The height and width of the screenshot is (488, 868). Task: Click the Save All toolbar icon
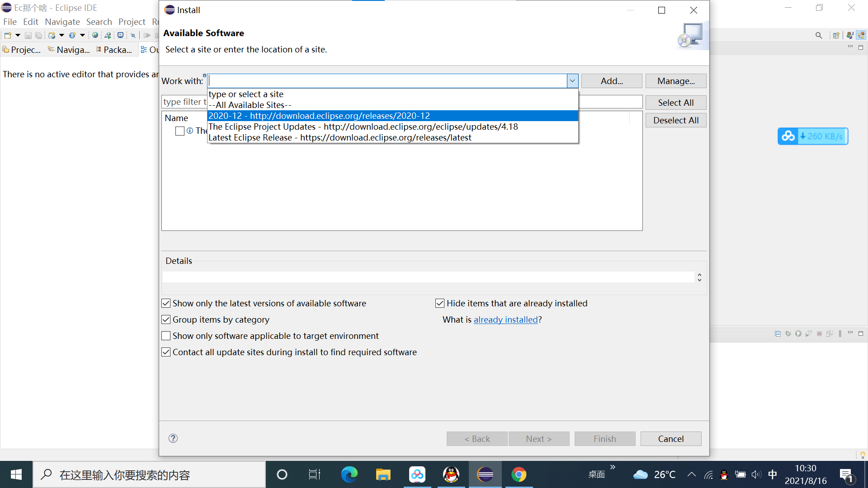(39, 35)
